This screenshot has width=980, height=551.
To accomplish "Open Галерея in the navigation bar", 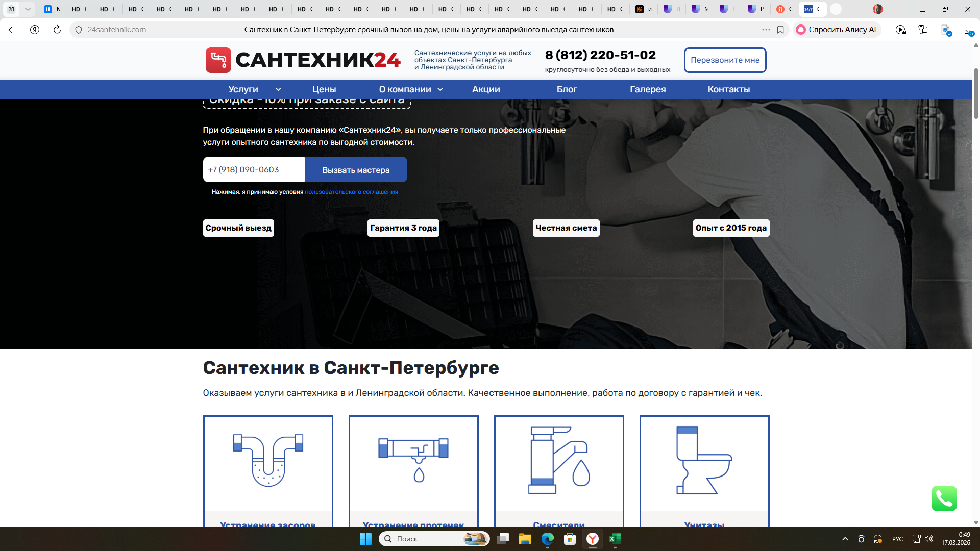I will pos(648,89).
